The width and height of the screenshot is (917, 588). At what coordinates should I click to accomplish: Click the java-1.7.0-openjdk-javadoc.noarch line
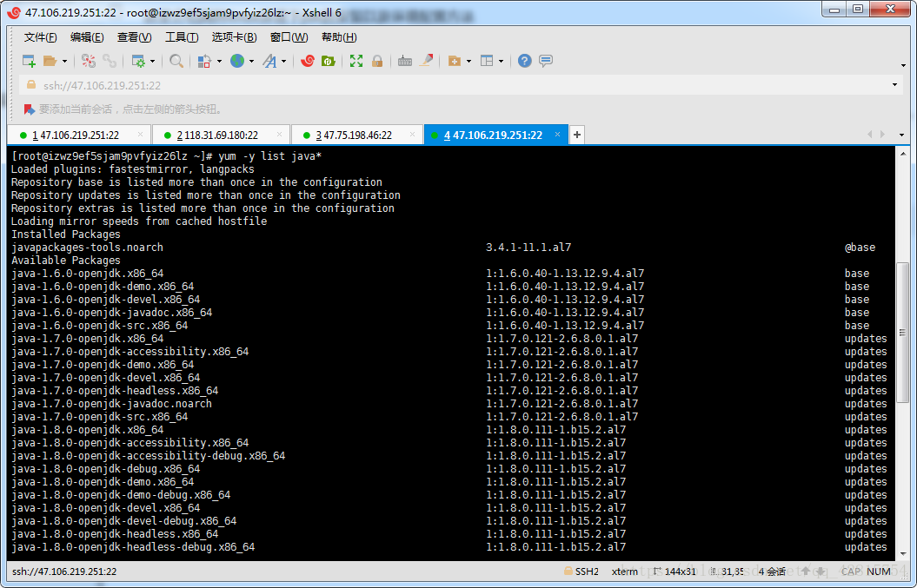[111, 404]
